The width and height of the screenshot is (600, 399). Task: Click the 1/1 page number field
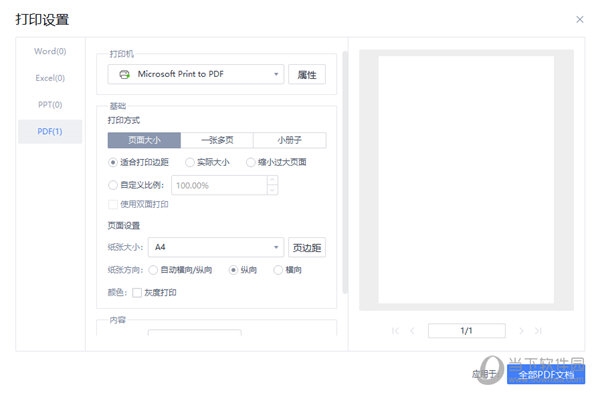point(466,331)
